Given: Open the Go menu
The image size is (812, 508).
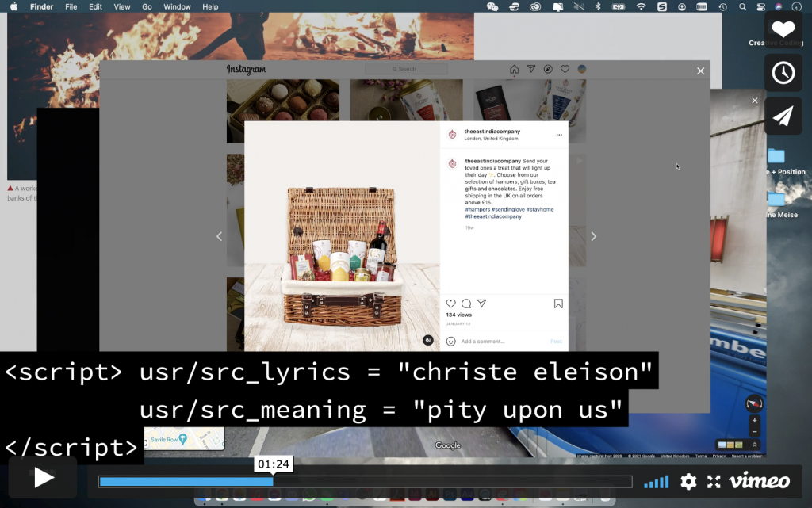Looking at the screenshot, I should [x=147, y=6].
